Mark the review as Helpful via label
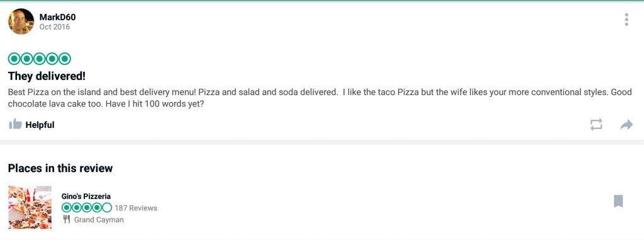 tap(40, 125)
